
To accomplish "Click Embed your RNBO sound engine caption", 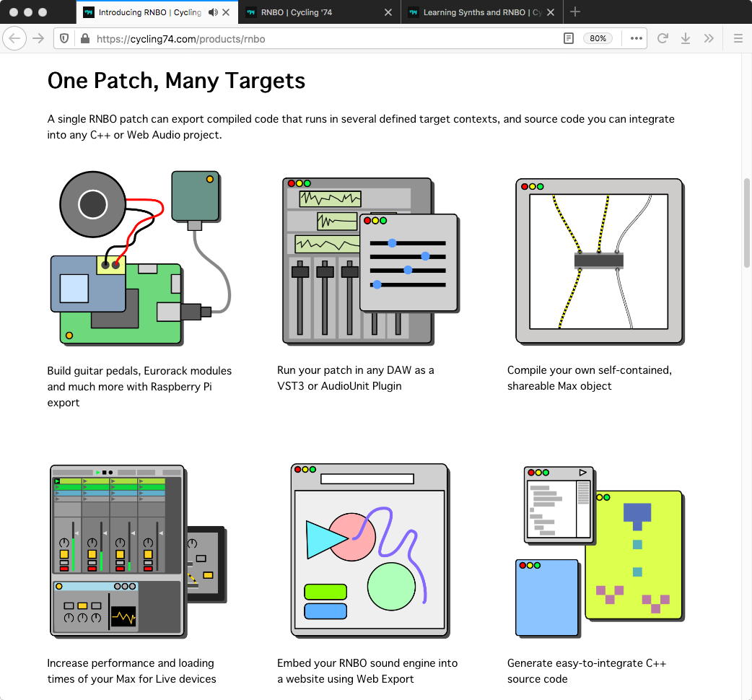I will 367,670.
